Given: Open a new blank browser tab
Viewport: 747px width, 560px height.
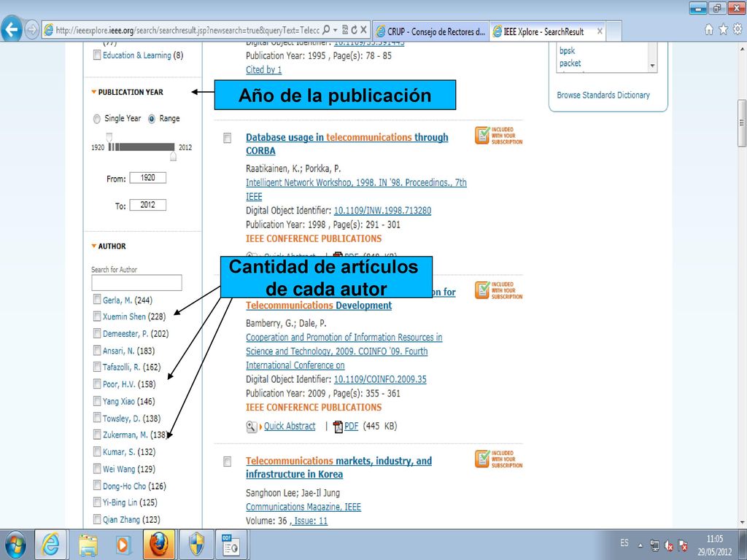Looking at the screenshot, I should pos(614,31).
